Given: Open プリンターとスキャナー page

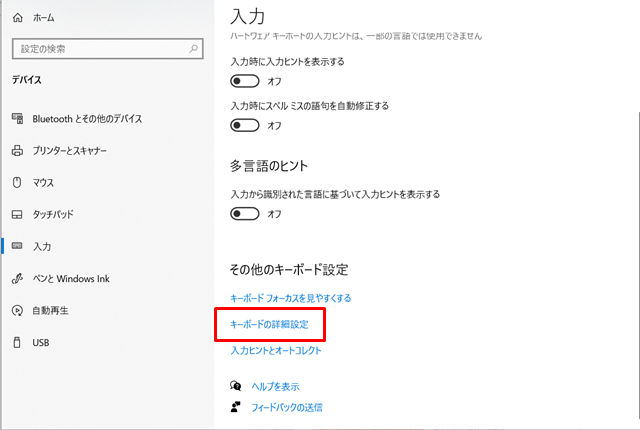Looking at the screenshot, I should [69, 151].
